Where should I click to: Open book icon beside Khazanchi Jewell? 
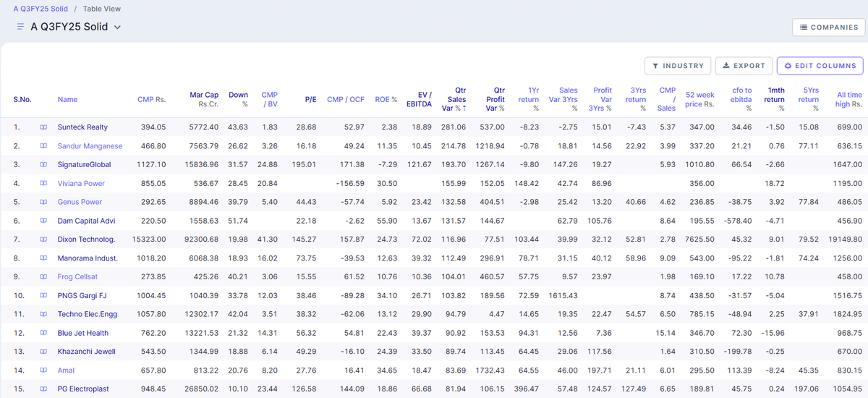click(x=43, y=352)
